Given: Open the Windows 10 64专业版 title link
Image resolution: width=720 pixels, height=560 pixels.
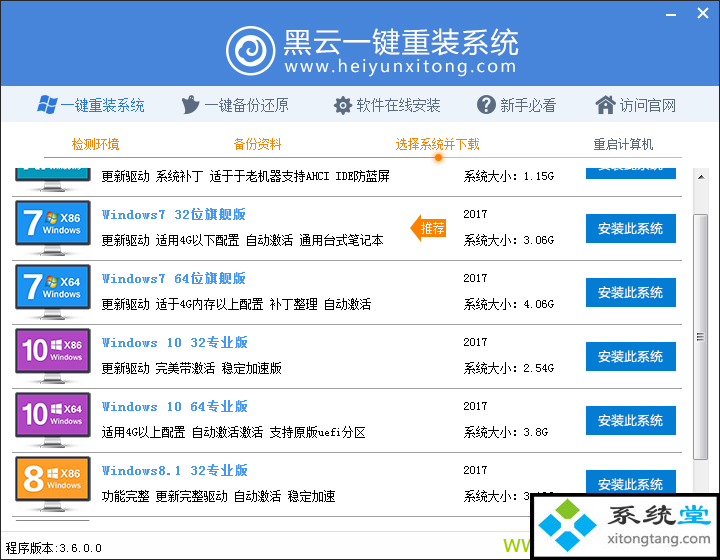Looking at the screenshot, I should tap(174, 407).
